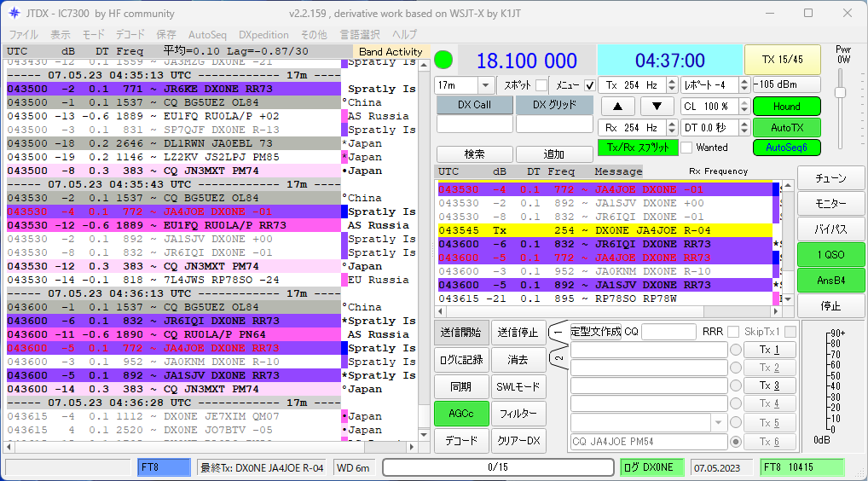The height and width of the screenshot is (481, 868).
Task: Open the ヘルプ menu
Action: tap(404, 35)
